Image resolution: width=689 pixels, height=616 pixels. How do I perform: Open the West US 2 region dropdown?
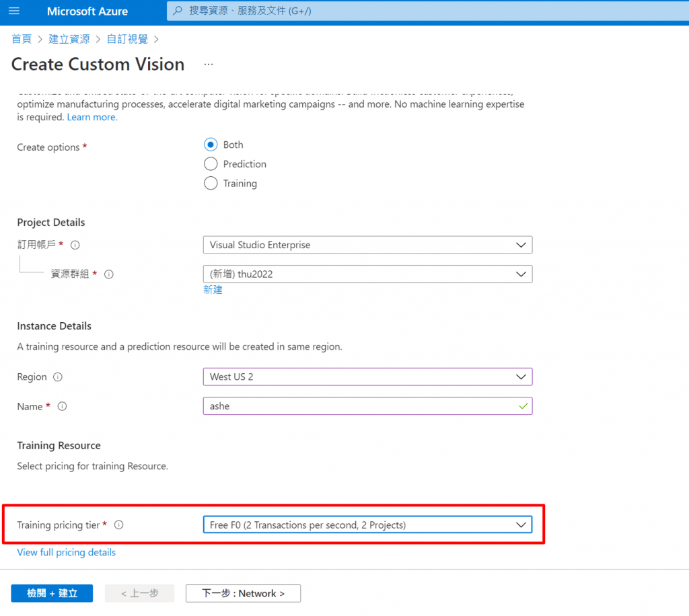(x=367, y=377)
